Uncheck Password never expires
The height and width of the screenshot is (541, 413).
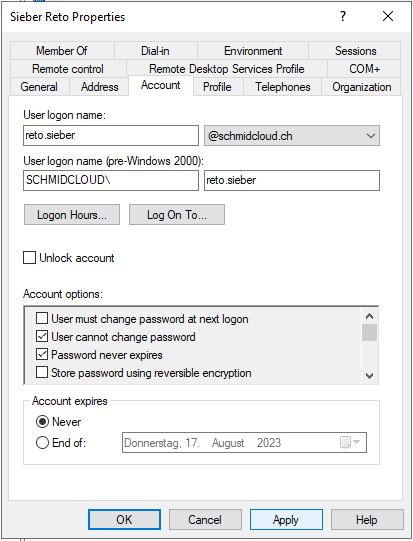coord(42,354)
